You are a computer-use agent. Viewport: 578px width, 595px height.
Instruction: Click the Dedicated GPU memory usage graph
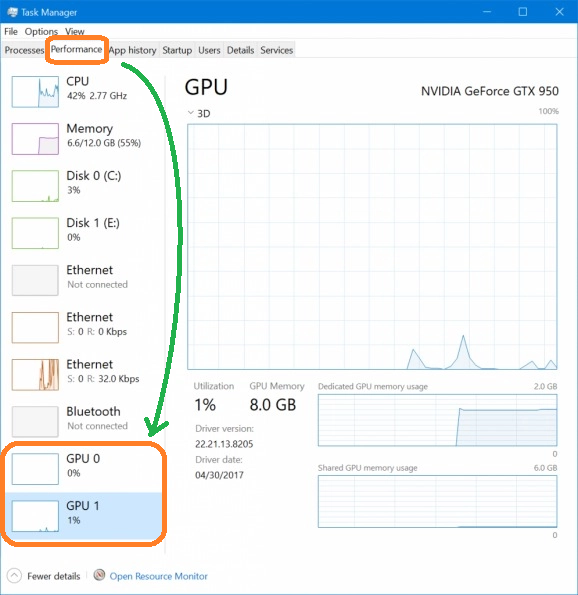click(438, 420)
